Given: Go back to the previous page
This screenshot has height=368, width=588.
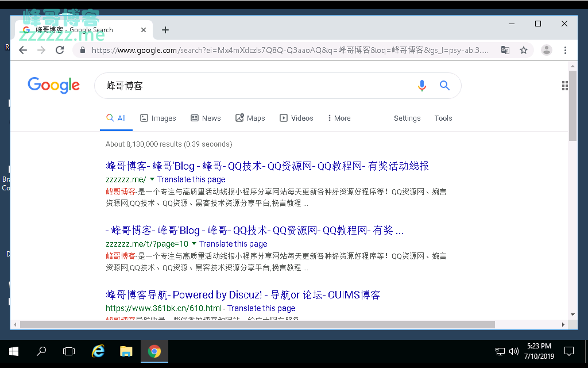Looking at the screenshot, I should [x=23, y=50].
